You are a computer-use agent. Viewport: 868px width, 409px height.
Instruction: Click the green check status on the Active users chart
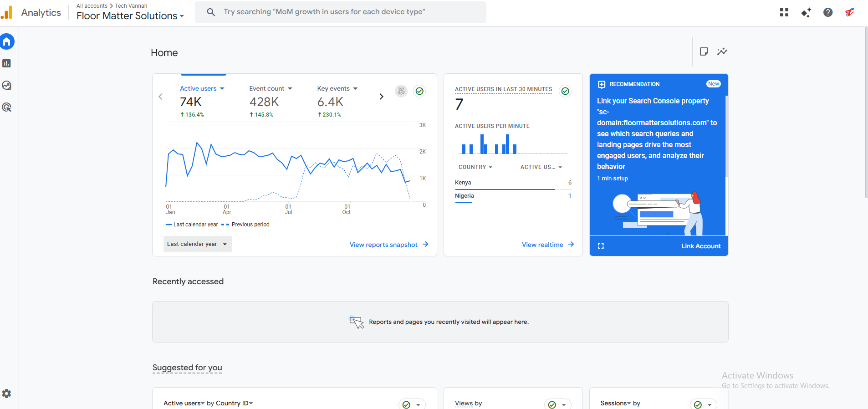click(x=419, y=91)
